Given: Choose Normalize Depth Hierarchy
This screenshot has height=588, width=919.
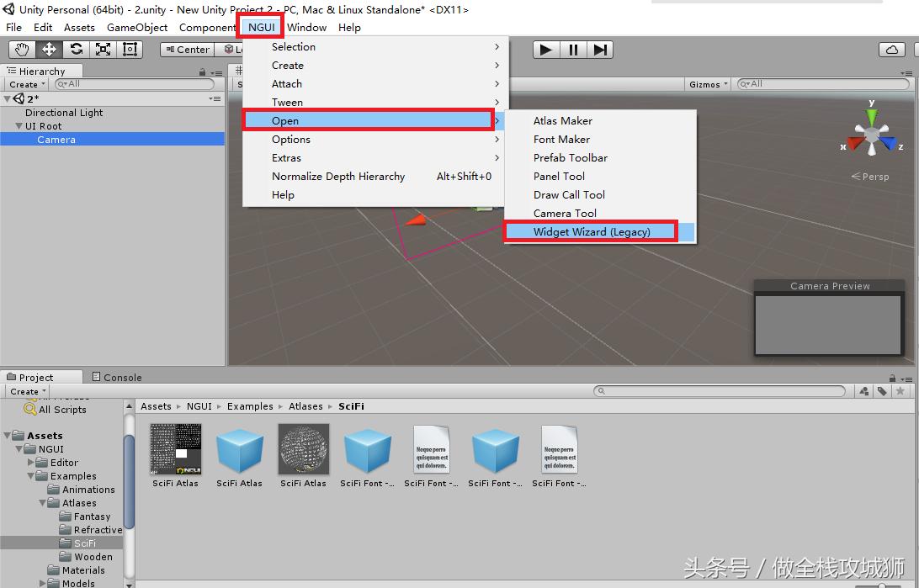Looking at the screenshot, I should click(x=375, y=177).
